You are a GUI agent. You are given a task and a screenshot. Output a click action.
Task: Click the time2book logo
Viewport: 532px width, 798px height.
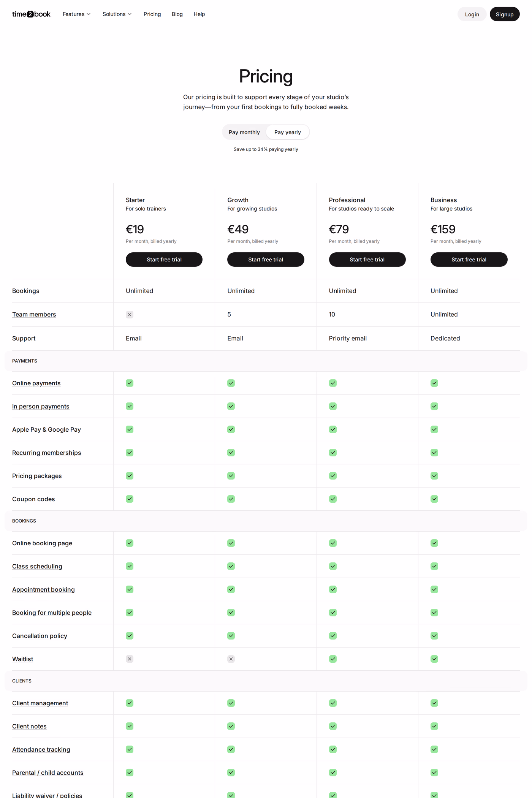(x=31, y=14)
